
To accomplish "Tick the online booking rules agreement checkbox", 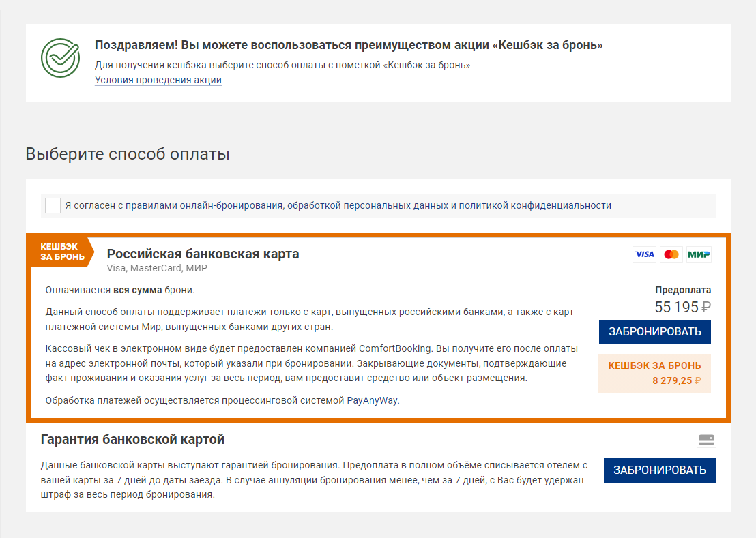I will (53, 205).
